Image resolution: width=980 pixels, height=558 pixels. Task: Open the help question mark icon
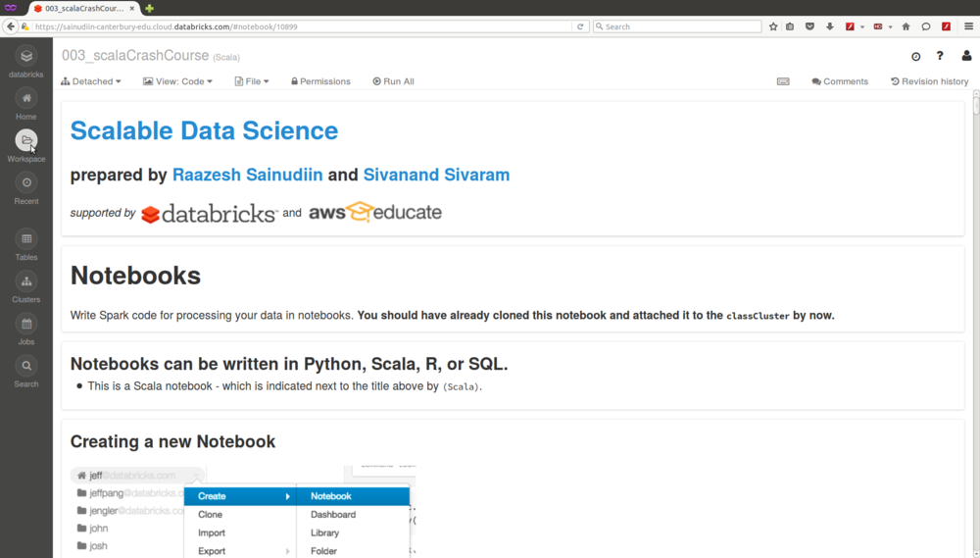tap(940, 57)
